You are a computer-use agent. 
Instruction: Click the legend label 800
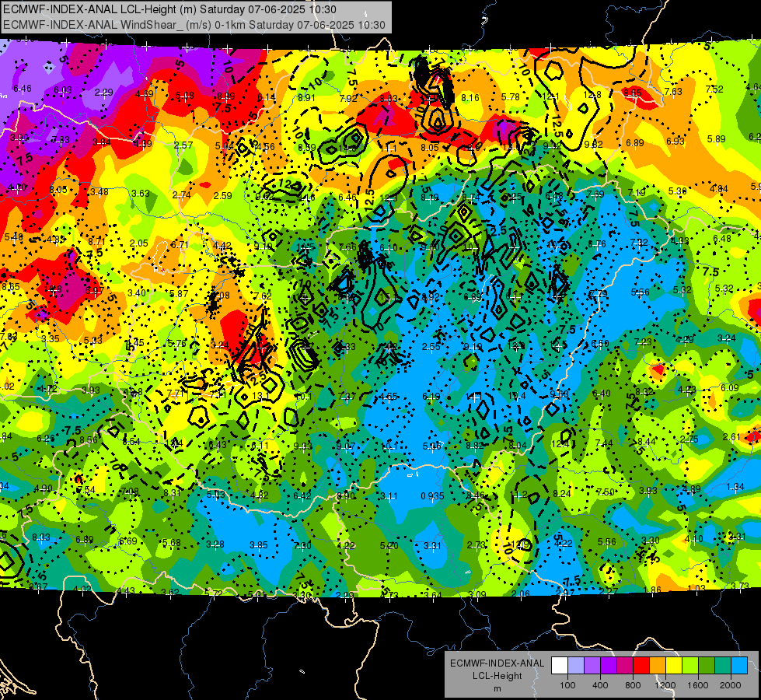coord(633,685)
